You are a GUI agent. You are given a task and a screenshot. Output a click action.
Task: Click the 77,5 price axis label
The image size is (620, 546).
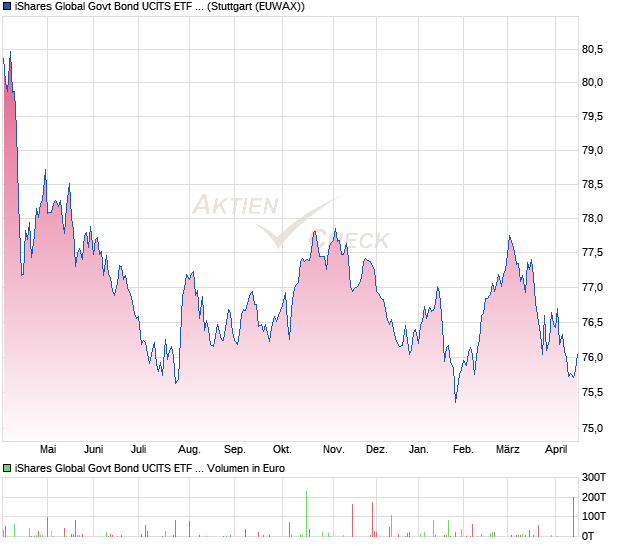coord(592,252)
